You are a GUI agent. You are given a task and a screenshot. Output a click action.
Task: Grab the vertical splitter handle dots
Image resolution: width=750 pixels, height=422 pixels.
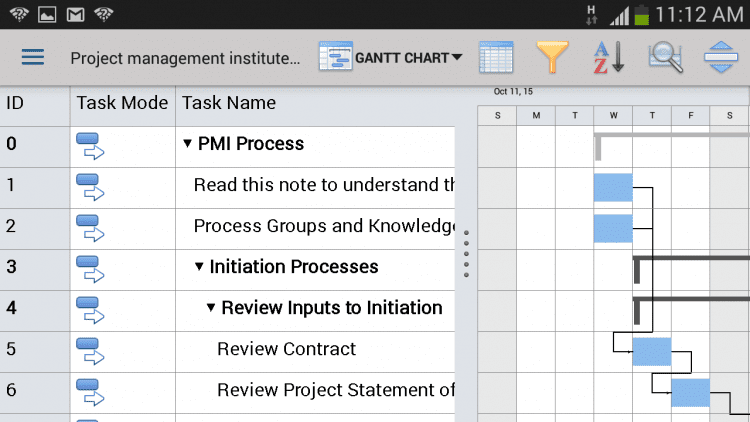(466, 254)
